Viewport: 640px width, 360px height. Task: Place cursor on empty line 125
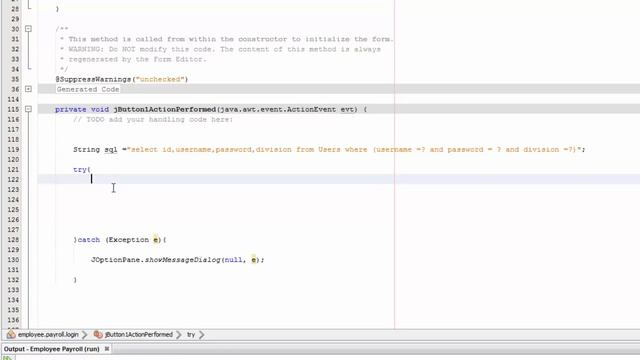point(339,209)
